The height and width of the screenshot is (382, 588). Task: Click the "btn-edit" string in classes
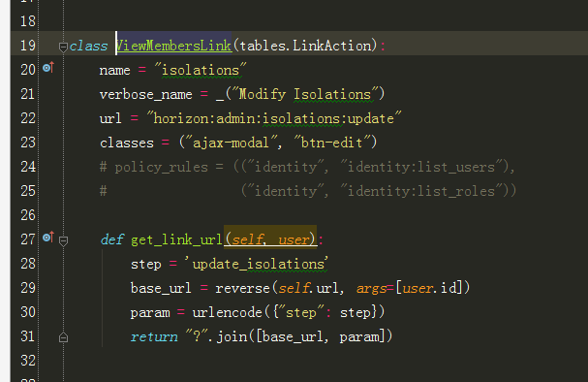click(331, 143)
